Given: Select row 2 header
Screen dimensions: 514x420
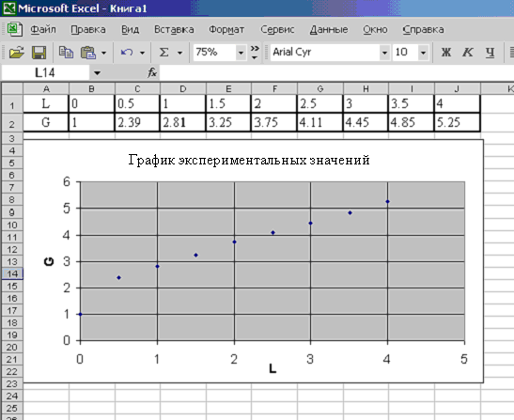Looking at the screenshot, I should [12, 123].
